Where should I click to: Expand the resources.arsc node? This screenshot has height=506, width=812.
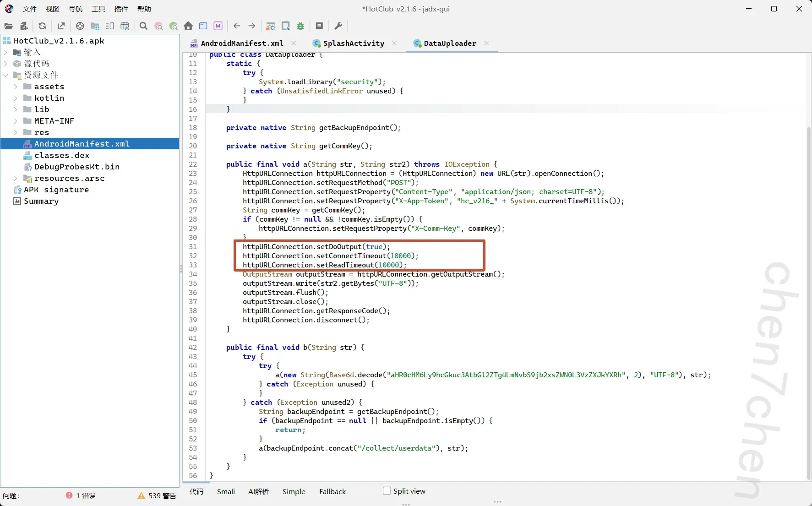pos(16,178)
